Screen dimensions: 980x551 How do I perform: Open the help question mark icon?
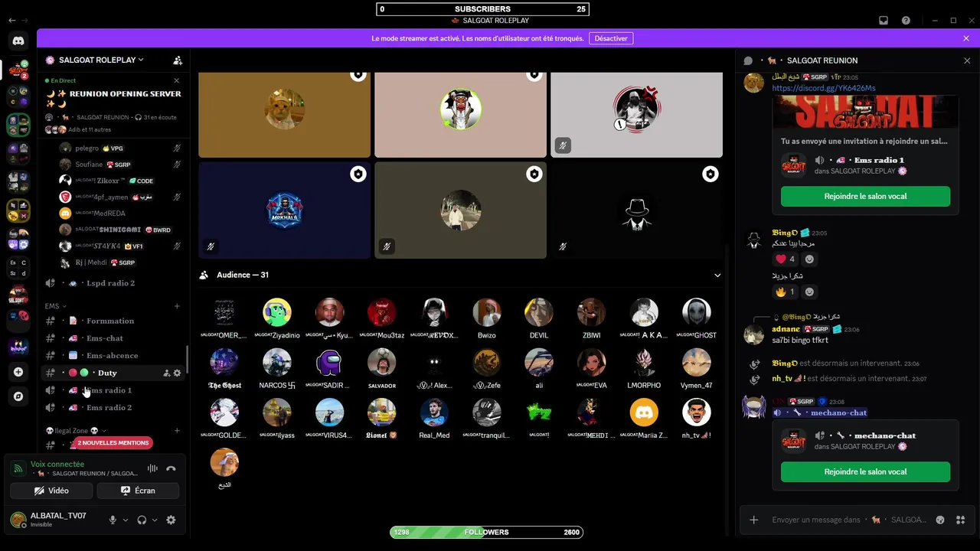click(906, 21)
